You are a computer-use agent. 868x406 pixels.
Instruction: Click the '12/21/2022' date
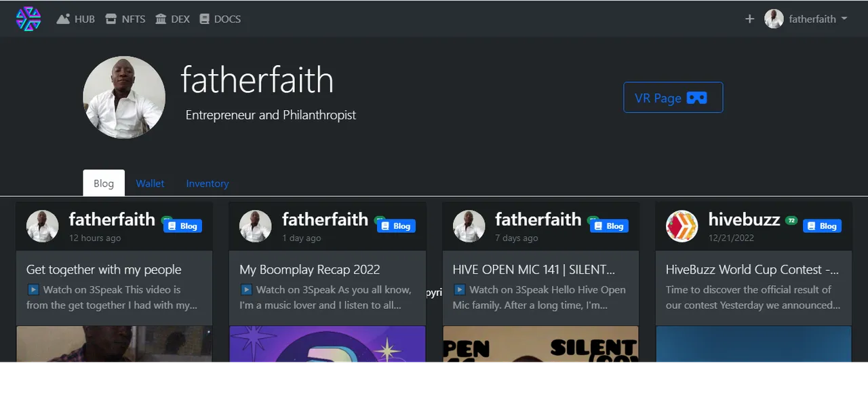731,238
